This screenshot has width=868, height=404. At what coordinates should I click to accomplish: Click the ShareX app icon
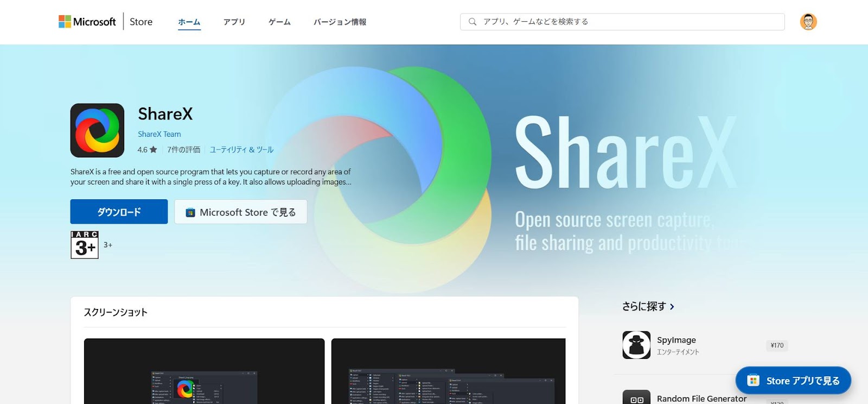point(97,130)
